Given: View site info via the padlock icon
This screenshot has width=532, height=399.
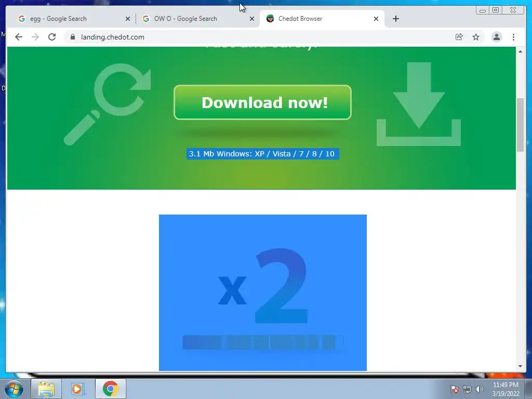Looking at the screenshot, I should click(73, 37).
